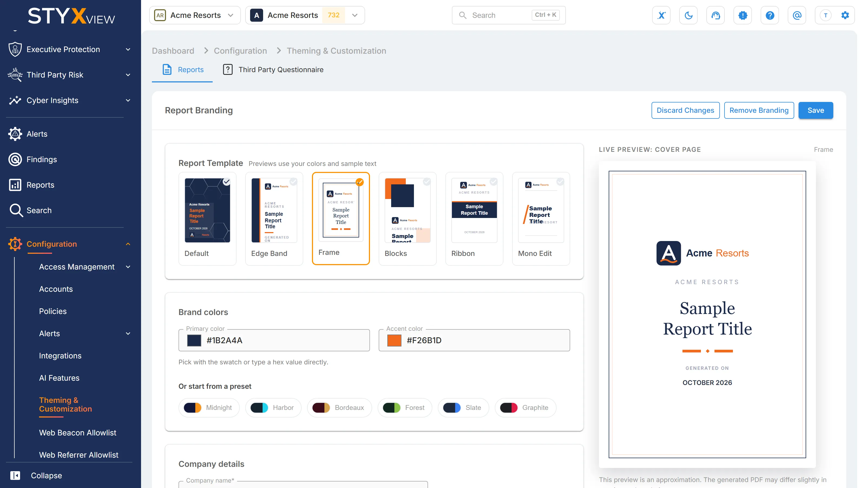Select the Ribbon report template

coord(474,219)
